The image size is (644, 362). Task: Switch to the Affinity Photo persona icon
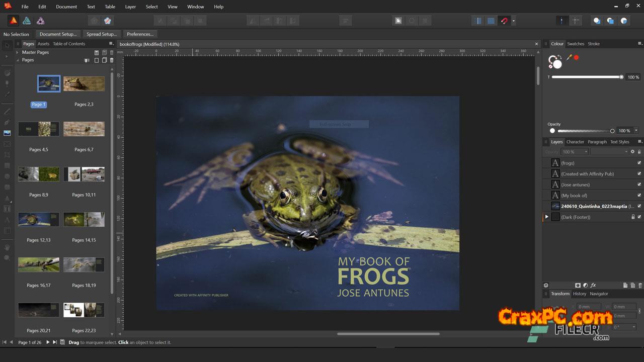pyautogui.click(x=40, y=21)
